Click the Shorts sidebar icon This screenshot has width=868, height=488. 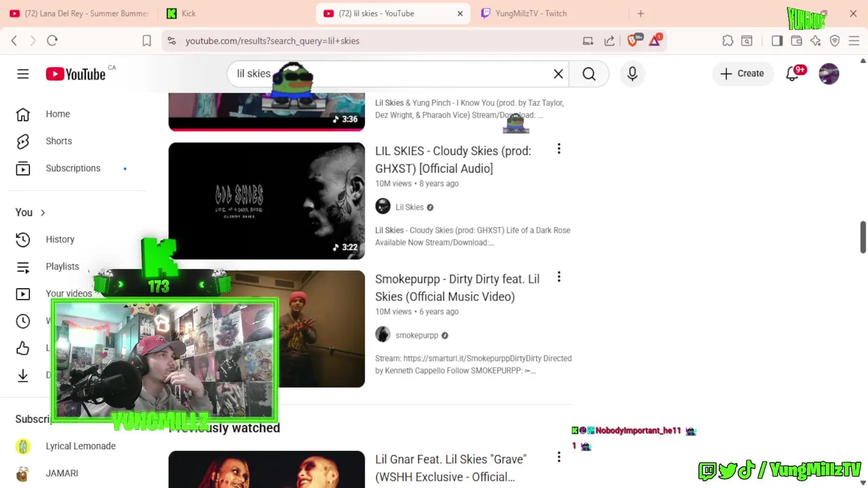pos(23,141)
